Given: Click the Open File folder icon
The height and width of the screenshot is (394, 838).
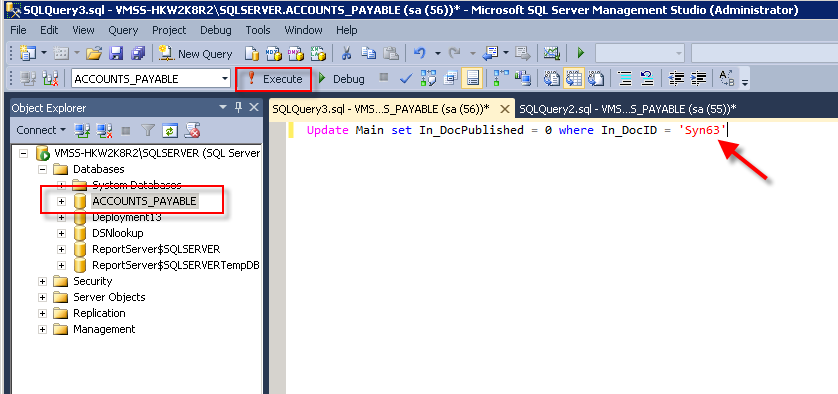Looking at the screenshot, I should 94,53.
